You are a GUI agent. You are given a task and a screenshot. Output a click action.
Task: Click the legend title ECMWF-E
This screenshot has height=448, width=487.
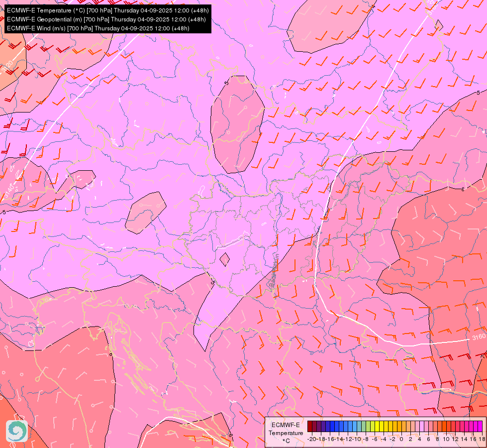[286, 425]
